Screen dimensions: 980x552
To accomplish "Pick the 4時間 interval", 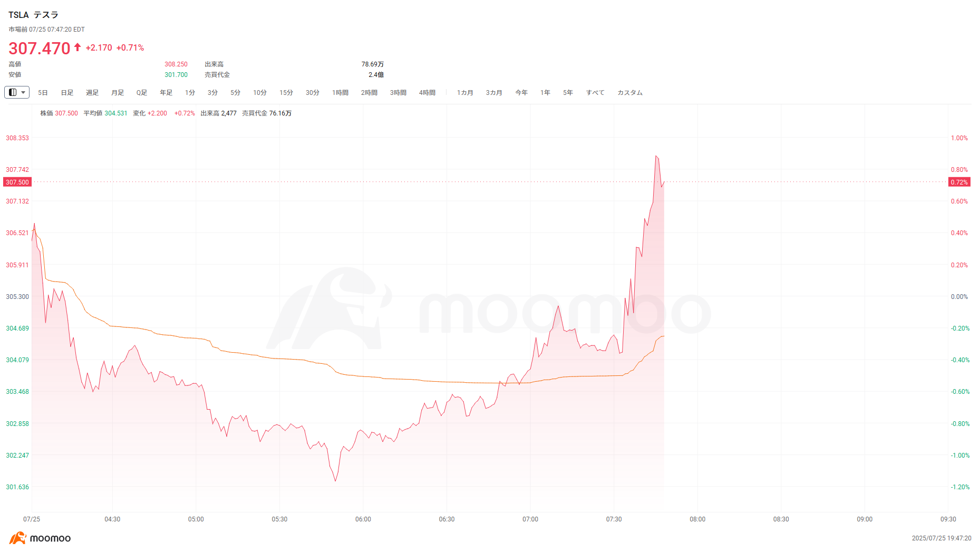I will 427,93.
